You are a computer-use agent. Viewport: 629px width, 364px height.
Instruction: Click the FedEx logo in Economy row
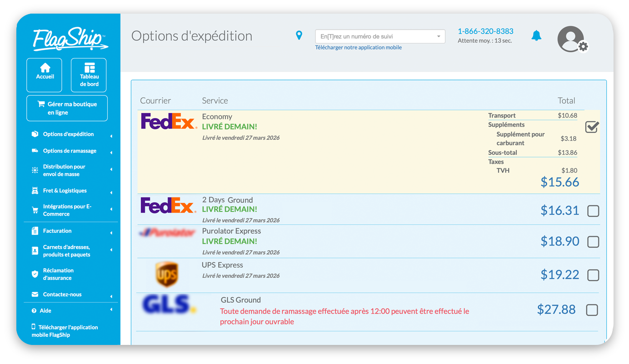tap(168, 122)
